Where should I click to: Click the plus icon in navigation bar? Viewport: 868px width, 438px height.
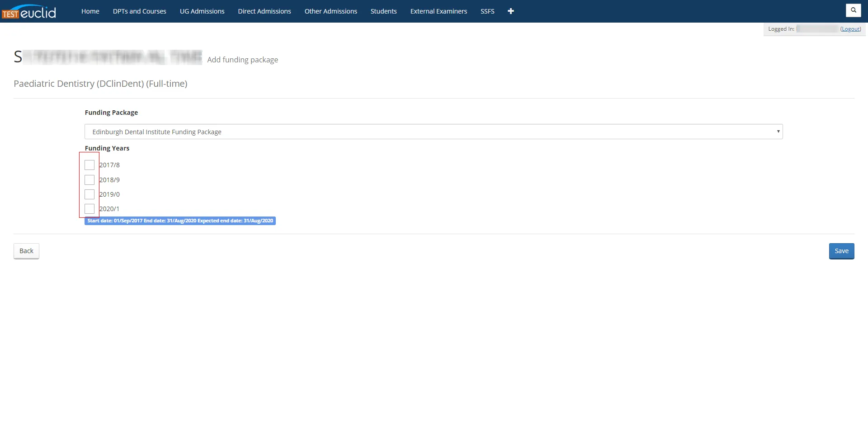pos(510,11)
